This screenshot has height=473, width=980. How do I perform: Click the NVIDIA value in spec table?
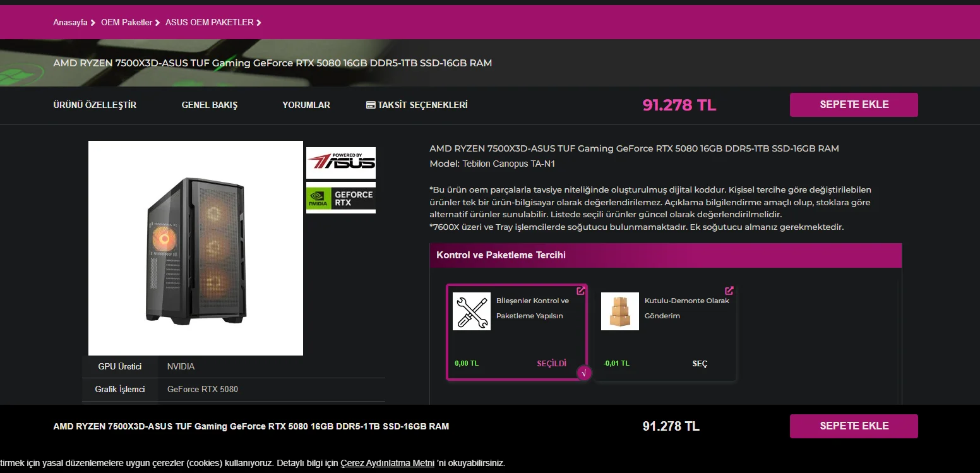tap(181, 366)
